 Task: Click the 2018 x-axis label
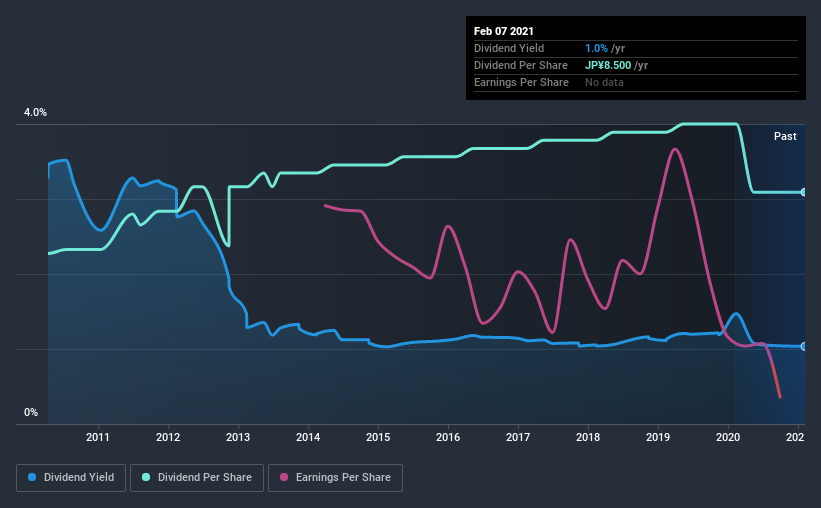coord(588,437)
